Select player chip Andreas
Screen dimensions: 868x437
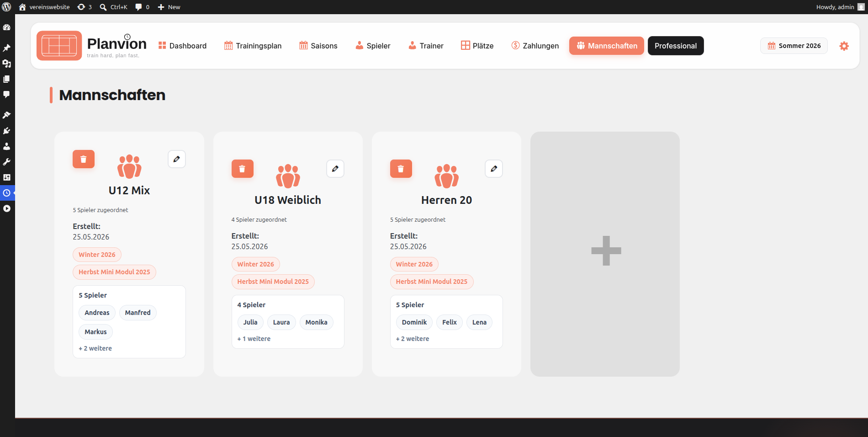point(97,313)
